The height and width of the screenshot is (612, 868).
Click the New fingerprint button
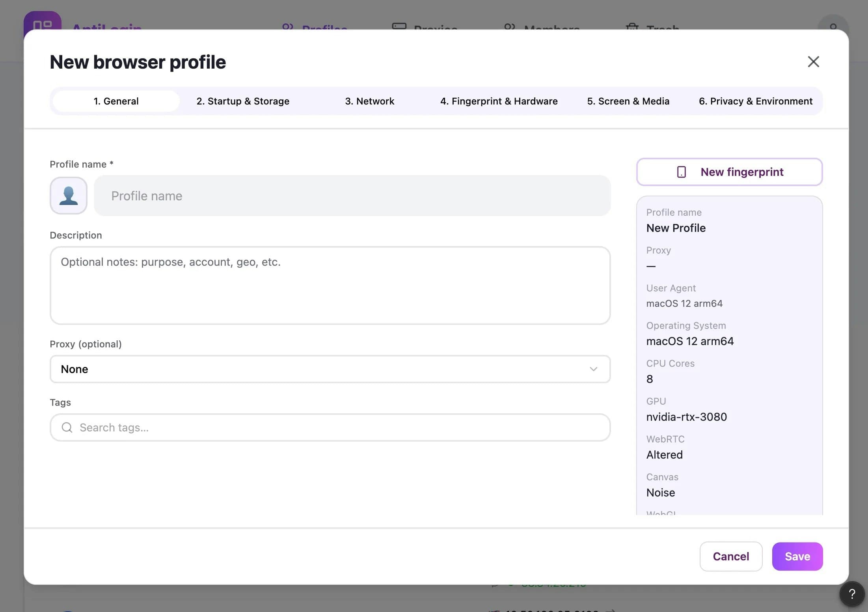pos(729,172)
